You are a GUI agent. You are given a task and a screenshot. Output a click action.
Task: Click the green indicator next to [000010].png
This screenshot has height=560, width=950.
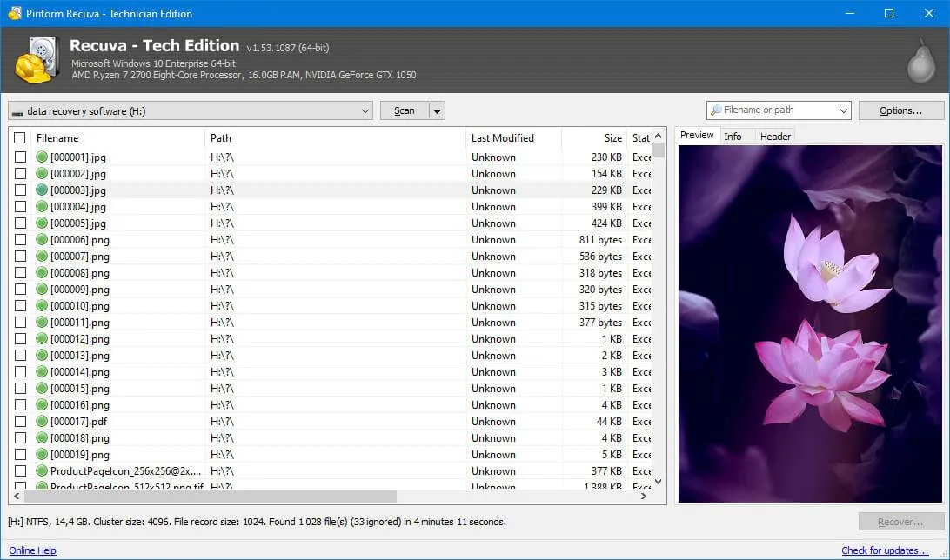coord(42,305)
